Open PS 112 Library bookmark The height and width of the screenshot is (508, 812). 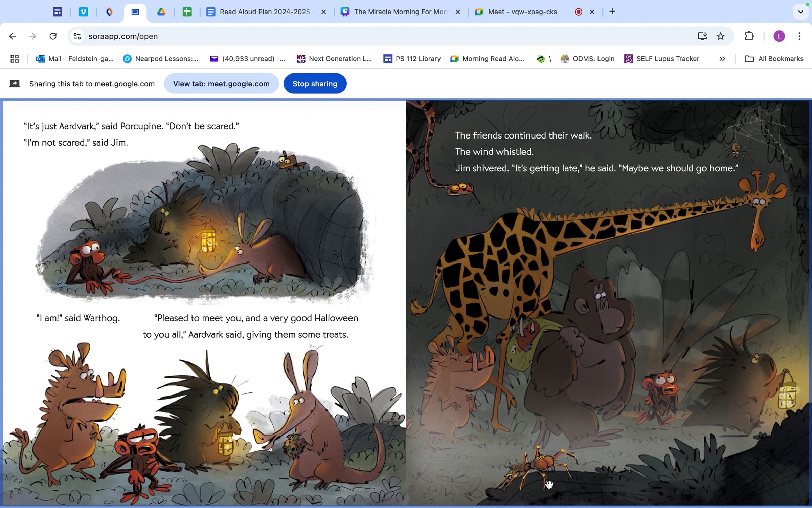412,59
